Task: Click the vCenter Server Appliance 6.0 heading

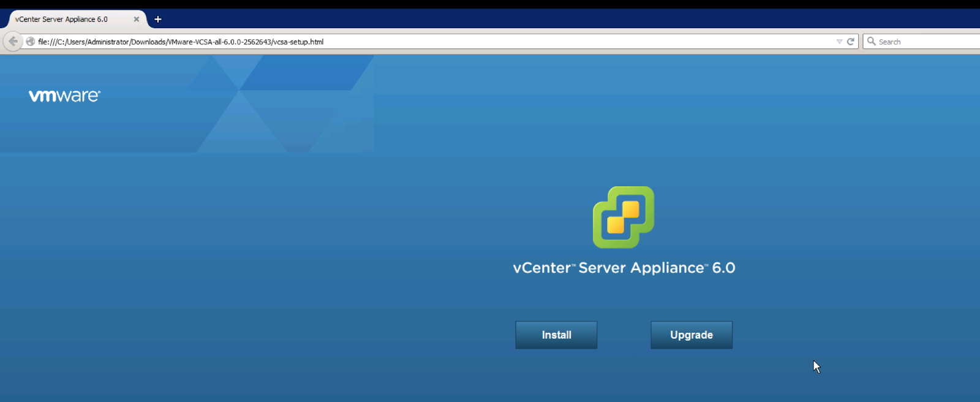Action: pyautogui.click(x=624, y=268)
